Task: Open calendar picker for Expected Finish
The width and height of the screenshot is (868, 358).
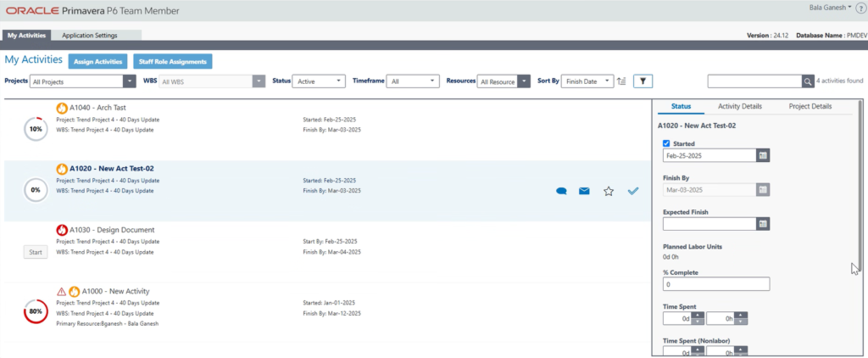Action: tap(763, 223)
